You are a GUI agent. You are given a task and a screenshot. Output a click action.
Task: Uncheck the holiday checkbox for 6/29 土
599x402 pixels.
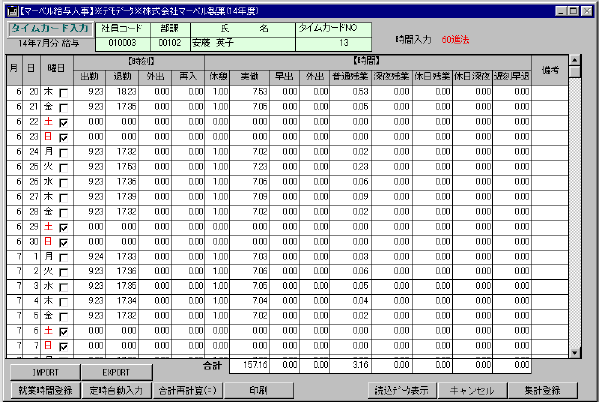click(x=63, y=228)
